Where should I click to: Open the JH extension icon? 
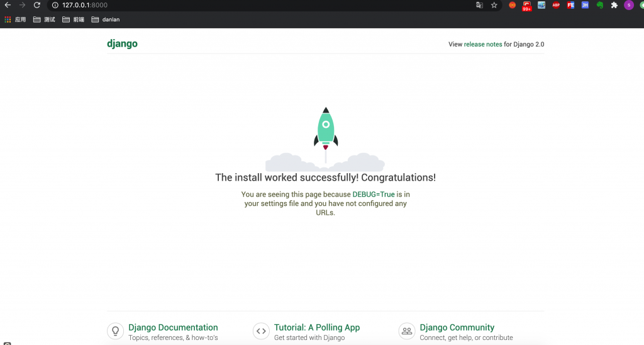tap(585, 5)
